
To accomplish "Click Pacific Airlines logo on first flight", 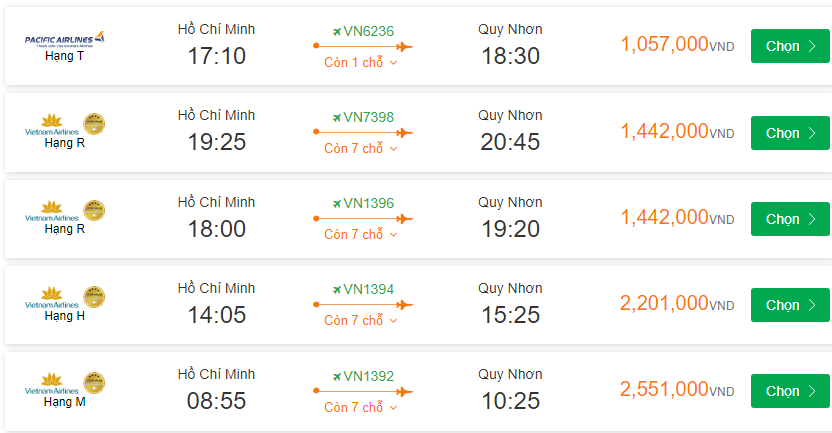I will (x=65, y=39).
